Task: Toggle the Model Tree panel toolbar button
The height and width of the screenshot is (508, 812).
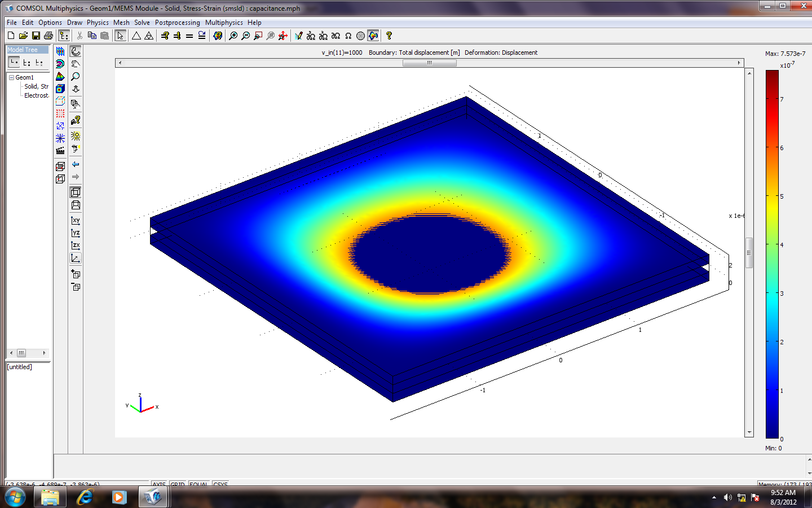Action: (x=64, y=36)
